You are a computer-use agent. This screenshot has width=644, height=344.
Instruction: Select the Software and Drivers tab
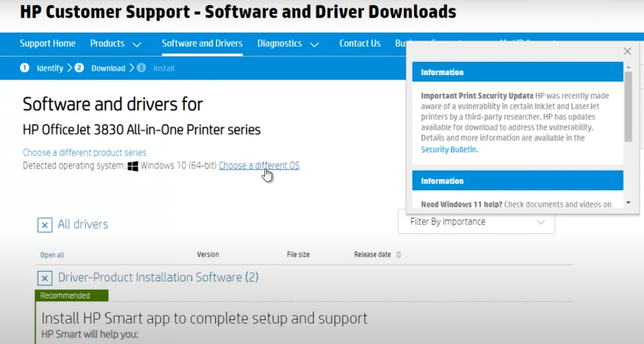[202, 44]
